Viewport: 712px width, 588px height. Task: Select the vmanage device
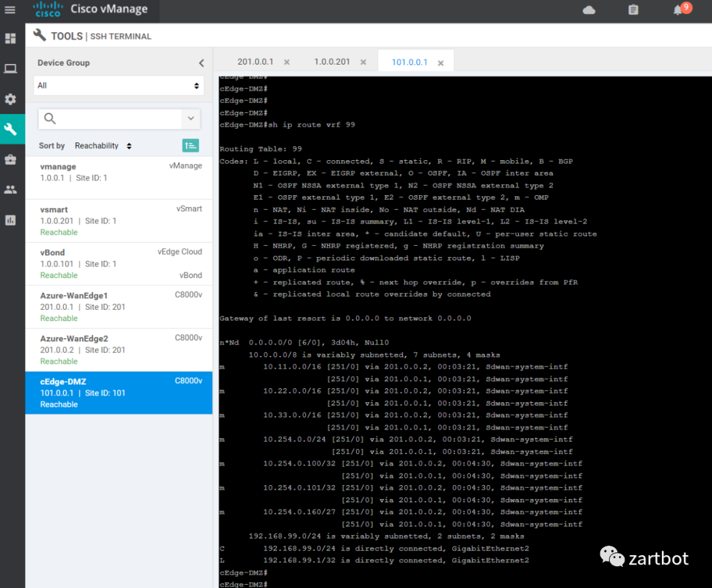119,177
